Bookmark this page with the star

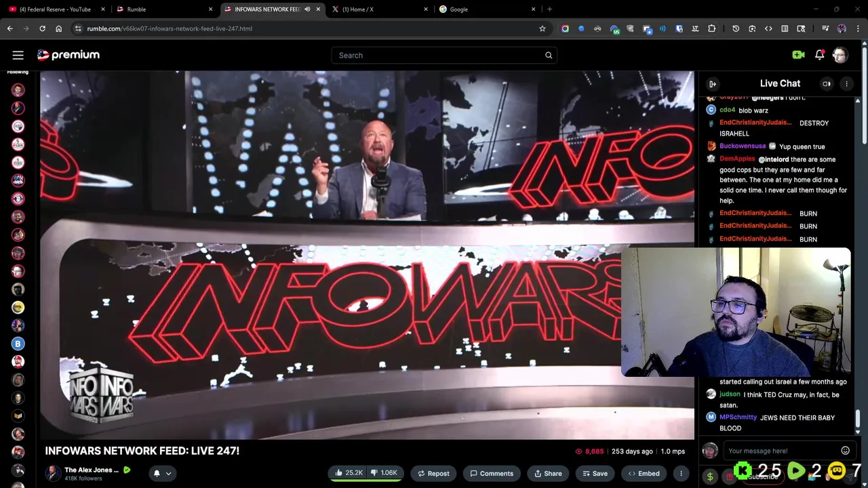click(542, 28)
